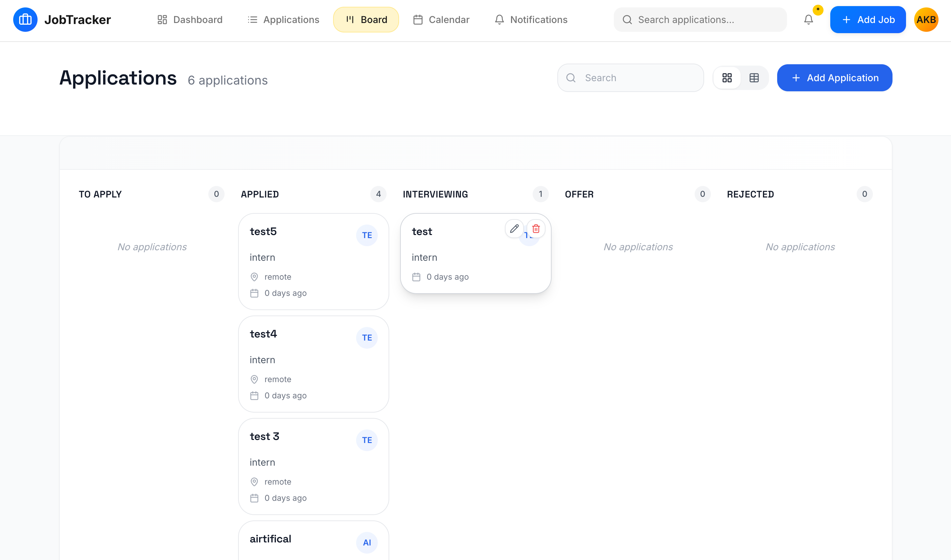This screenshot has width=951, height=560.
Task: Open the test card in Interviewing
Action: pyautogui.click(x=475, y=254)
